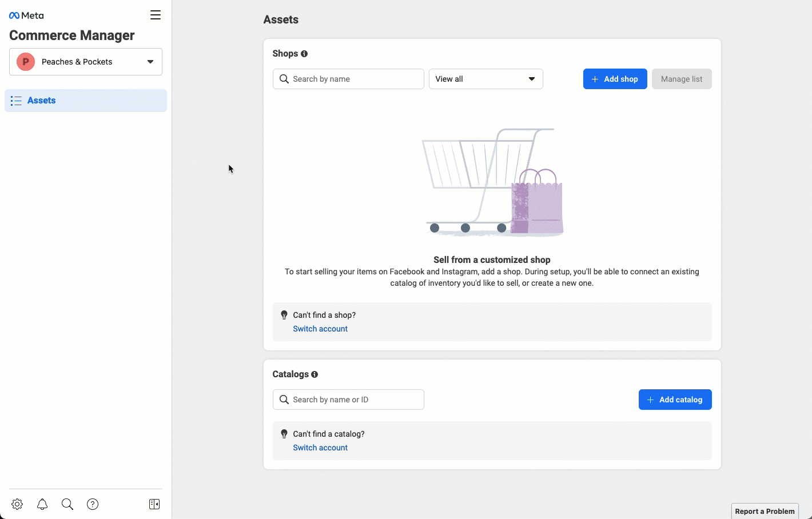Open the notifications bell icon

pos(42,504)
